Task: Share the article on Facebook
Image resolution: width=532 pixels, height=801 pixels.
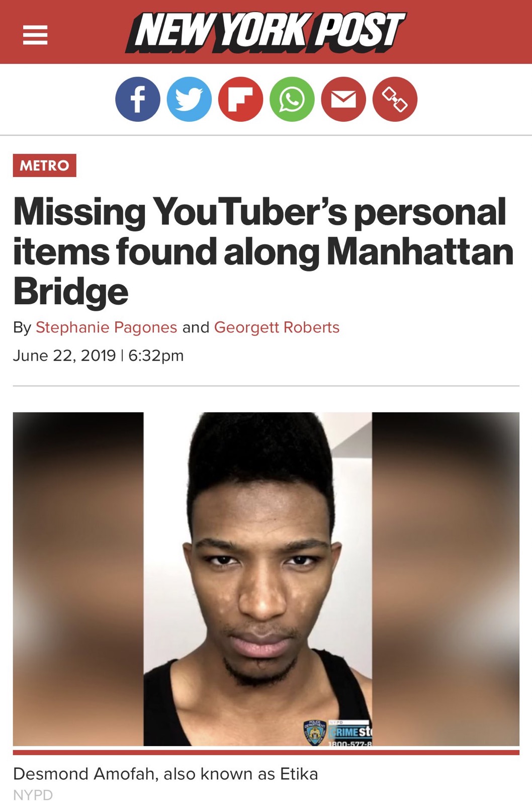Action: (138, 99)
